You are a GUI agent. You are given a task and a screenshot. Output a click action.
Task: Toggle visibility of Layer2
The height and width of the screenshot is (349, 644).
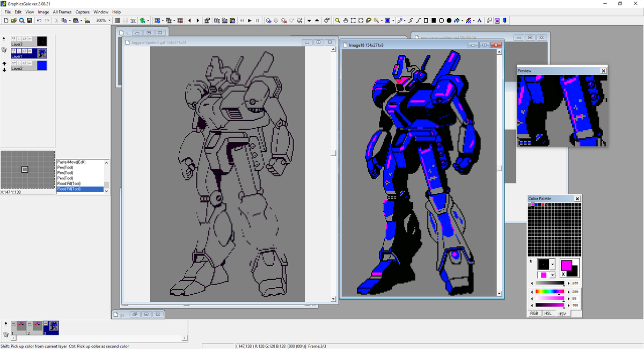[14, 63]
